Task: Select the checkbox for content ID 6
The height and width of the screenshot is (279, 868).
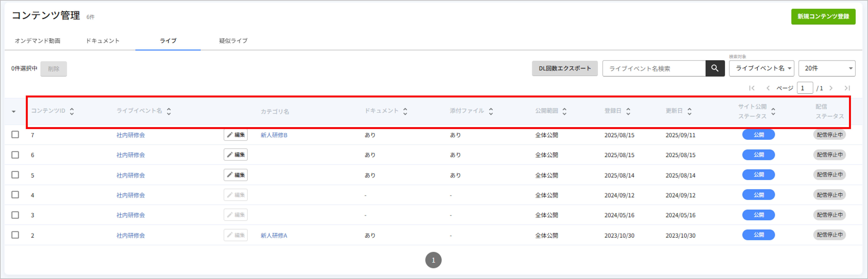Action: coord(15,155)
